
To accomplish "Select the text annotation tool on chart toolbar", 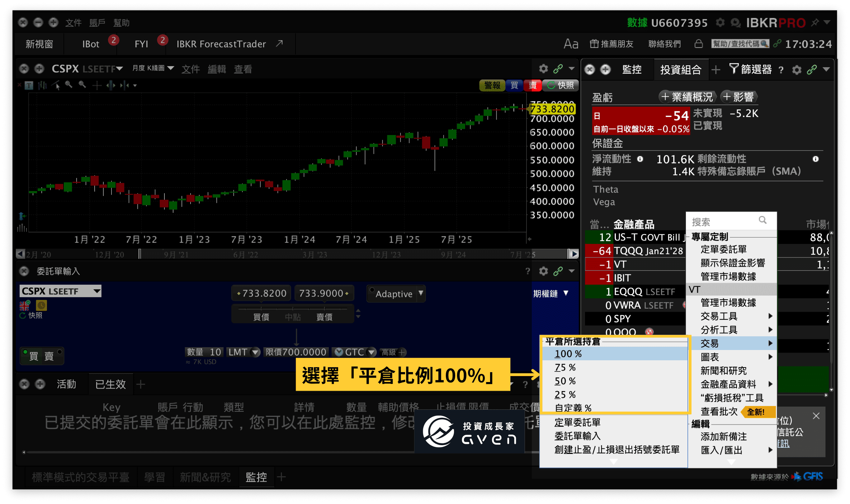I will pos(29,86).
